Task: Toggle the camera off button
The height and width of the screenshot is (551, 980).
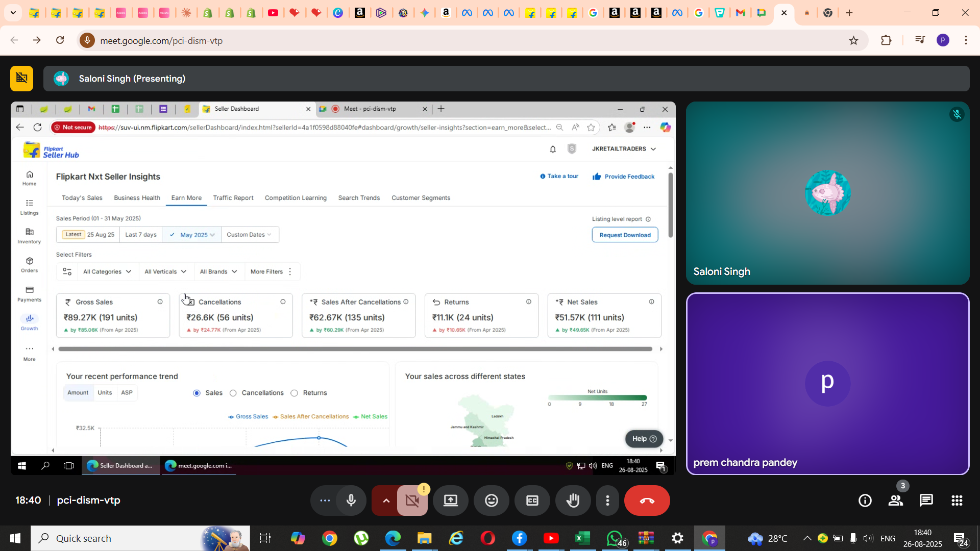Action: [412, 500]
